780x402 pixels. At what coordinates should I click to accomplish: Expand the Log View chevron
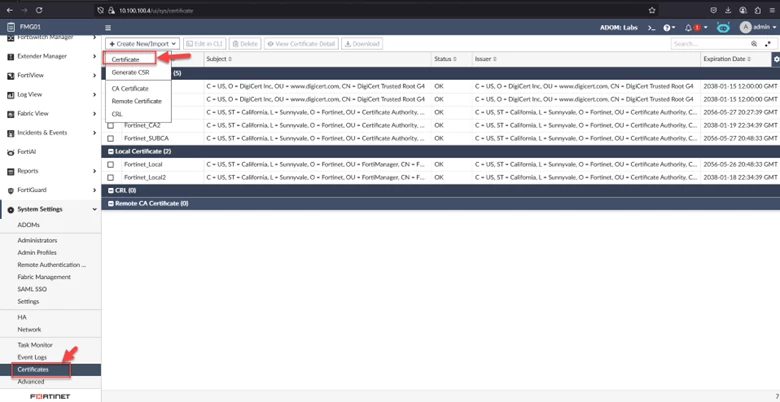95,95
